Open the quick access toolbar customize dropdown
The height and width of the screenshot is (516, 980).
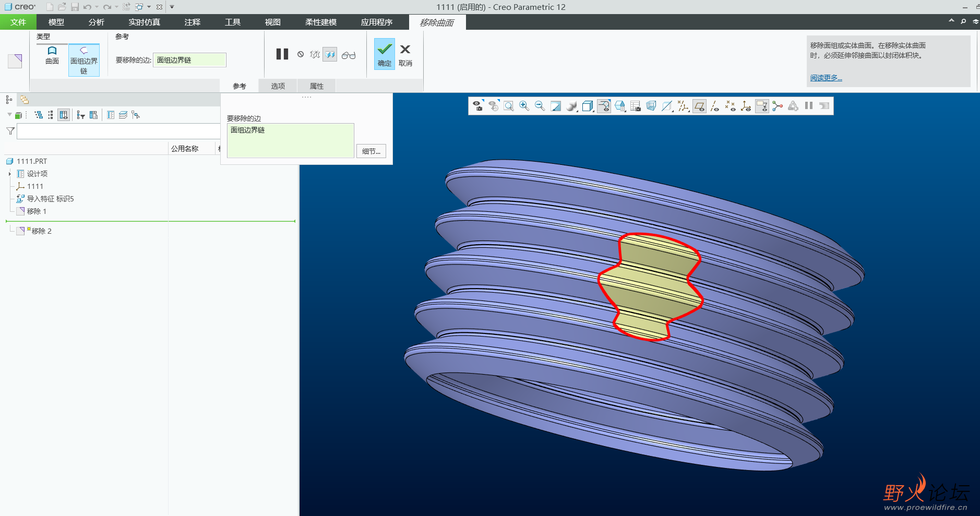172,7
